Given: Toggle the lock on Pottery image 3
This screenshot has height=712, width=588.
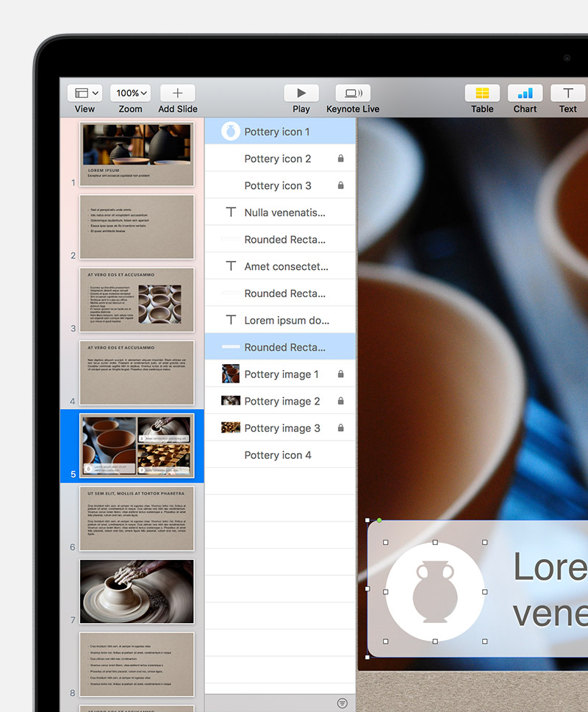Looking at the screenshot, I should 341,428.
